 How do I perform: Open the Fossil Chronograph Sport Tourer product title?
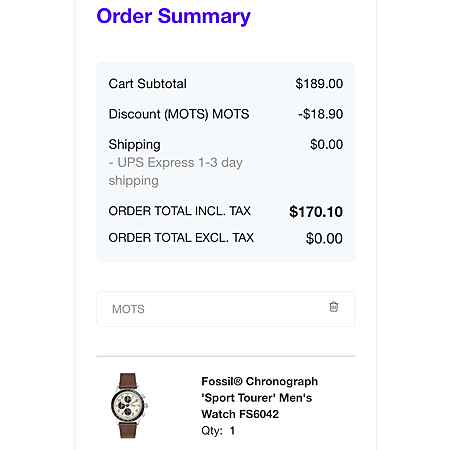[259, 397]
